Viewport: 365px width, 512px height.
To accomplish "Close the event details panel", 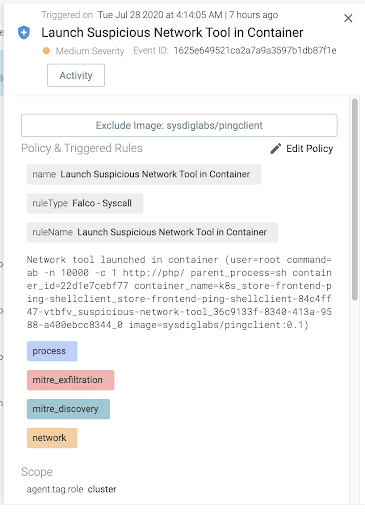I will coord(348,18).
